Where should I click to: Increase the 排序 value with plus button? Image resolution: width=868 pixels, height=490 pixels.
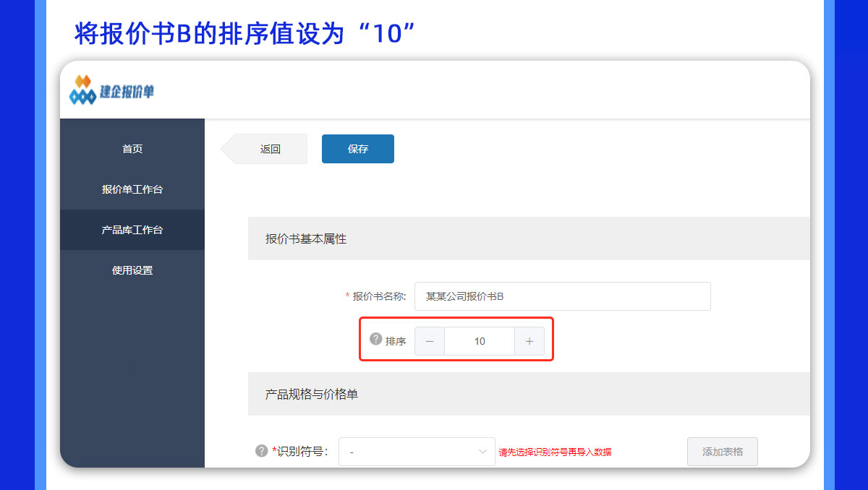pos(529,341)
